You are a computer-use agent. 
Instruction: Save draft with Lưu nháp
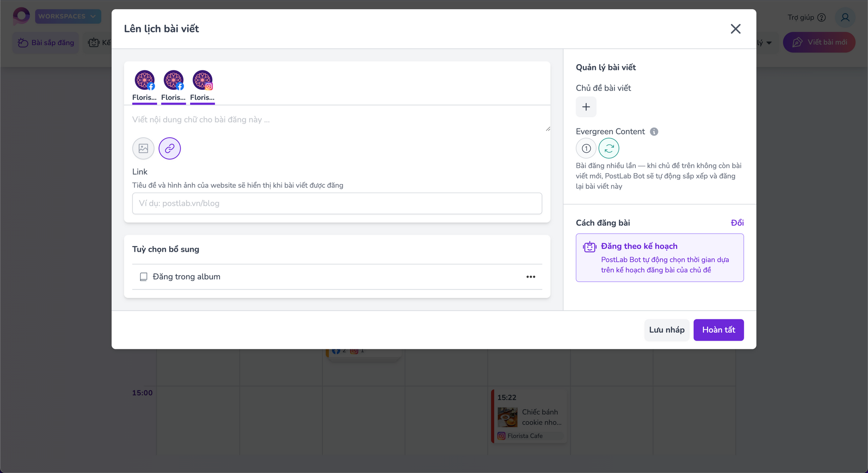[667, 330]
